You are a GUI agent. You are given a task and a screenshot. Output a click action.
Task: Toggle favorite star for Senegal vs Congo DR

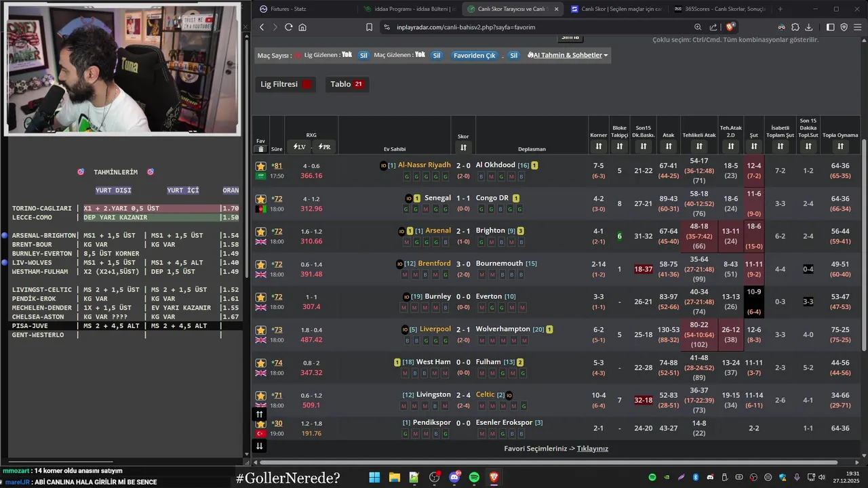[x=260, y=199]
